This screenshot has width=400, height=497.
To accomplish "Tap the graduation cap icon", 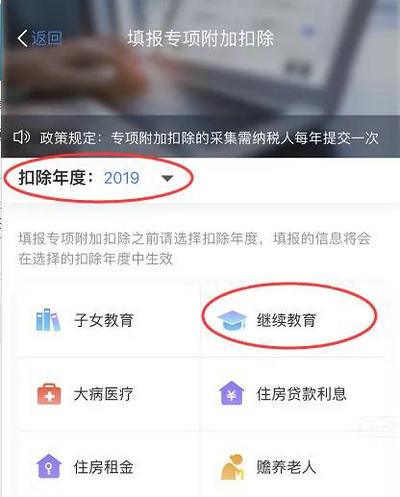I will (232, 320).
